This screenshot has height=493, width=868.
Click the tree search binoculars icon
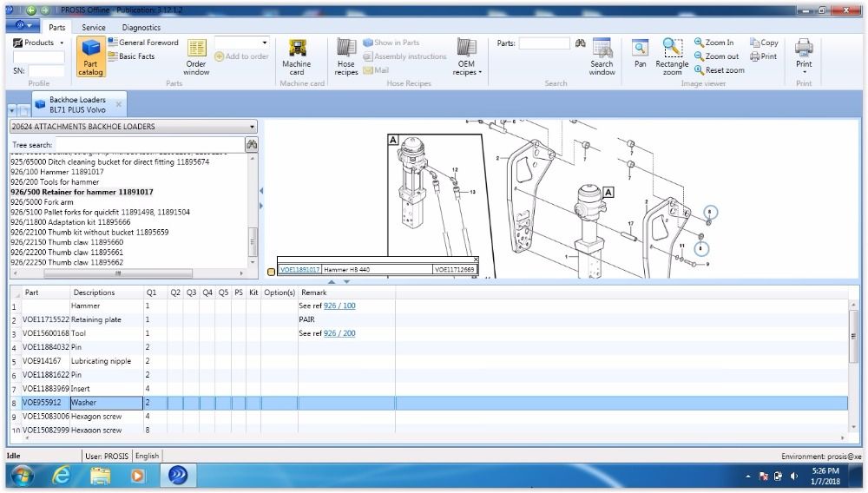(252, 144)
